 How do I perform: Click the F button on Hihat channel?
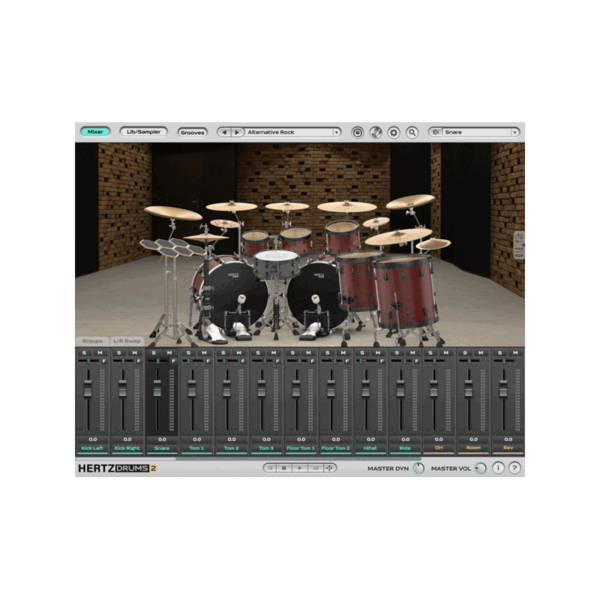point(382,361)
